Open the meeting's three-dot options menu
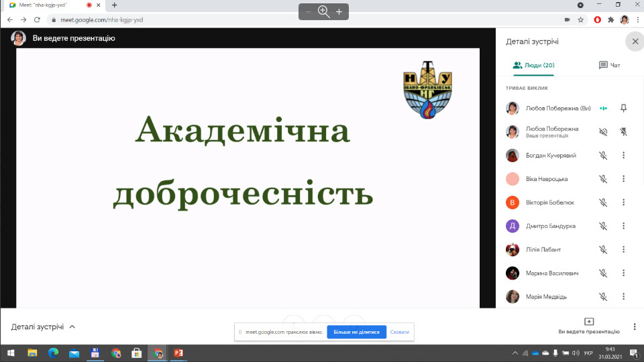Screen dimensions: 644x362 pyautogui.click(x=635, y=326)
